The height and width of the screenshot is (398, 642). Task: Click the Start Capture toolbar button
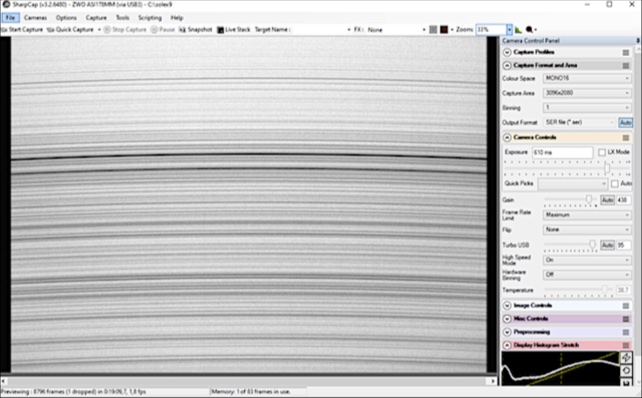[x=23, y=29]
